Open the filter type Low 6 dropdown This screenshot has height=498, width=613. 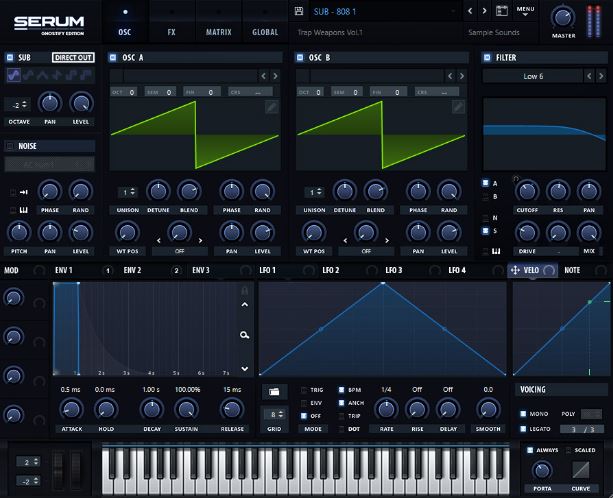click(533, 76)
